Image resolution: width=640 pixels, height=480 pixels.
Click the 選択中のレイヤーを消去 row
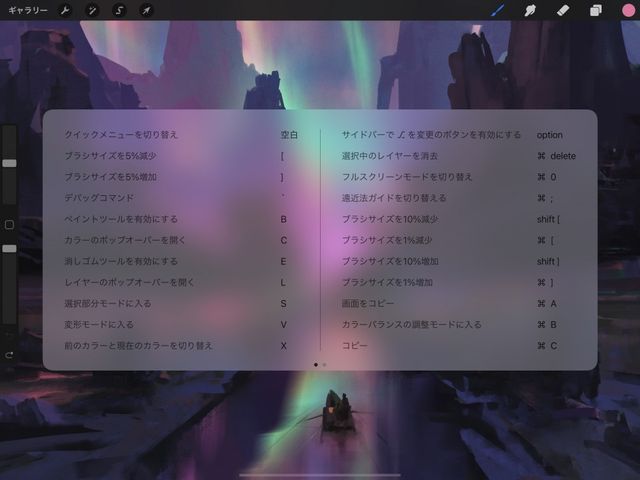(459, 156)
